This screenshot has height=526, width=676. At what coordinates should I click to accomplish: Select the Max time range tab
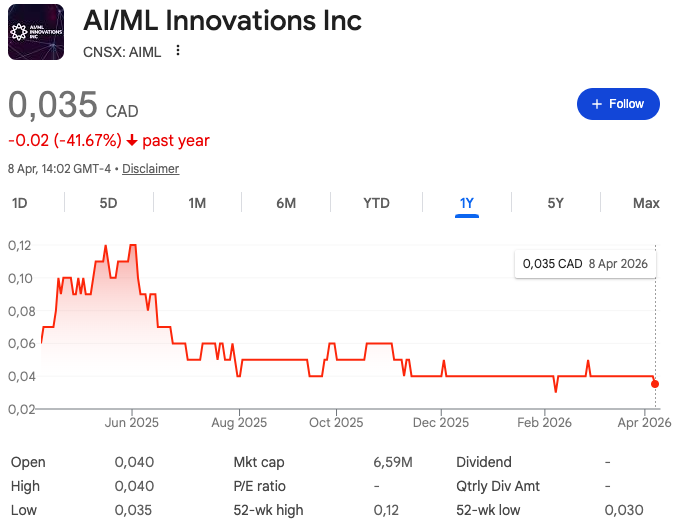646,203
